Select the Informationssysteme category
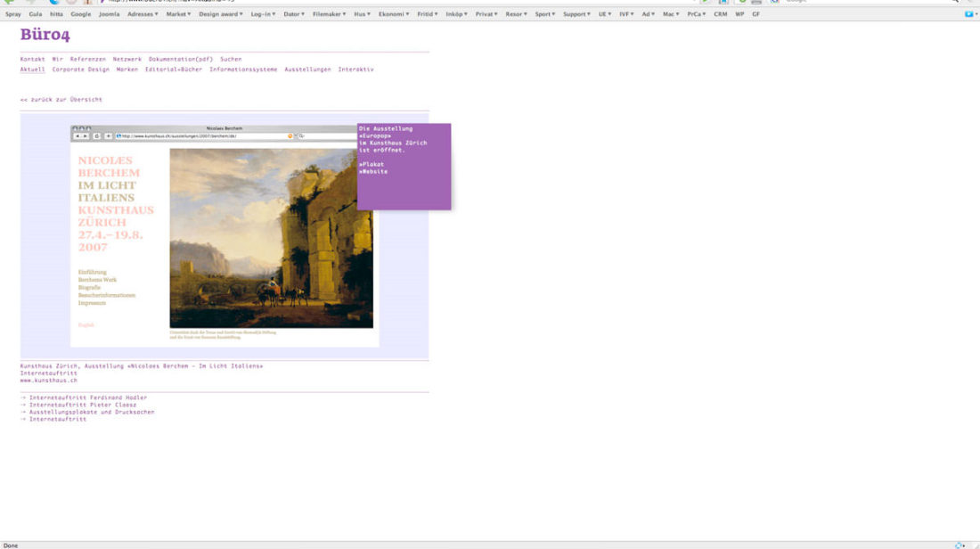This screenshot has height=549, width=980. pyautogui.click(x=243, y=70)
